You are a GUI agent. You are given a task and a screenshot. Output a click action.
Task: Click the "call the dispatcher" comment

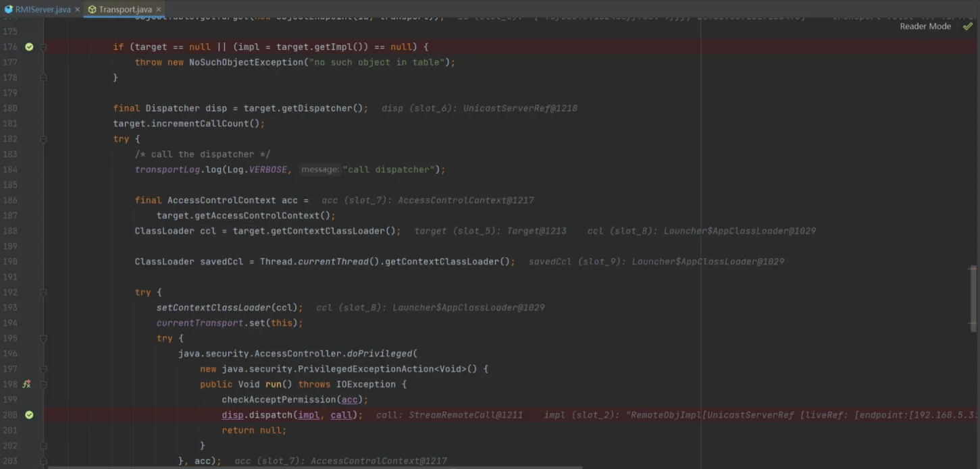coord(203,155)
